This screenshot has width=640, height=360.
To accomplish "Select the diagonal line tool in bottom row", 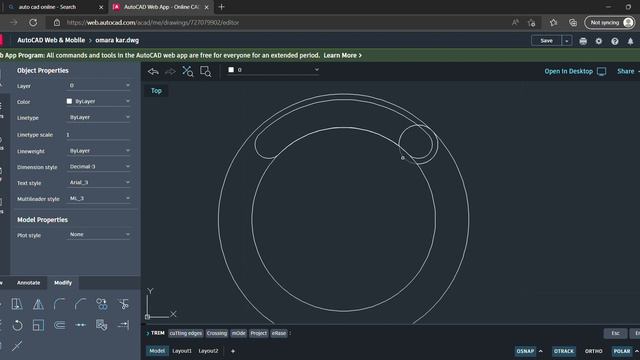I will pos(17,346).
